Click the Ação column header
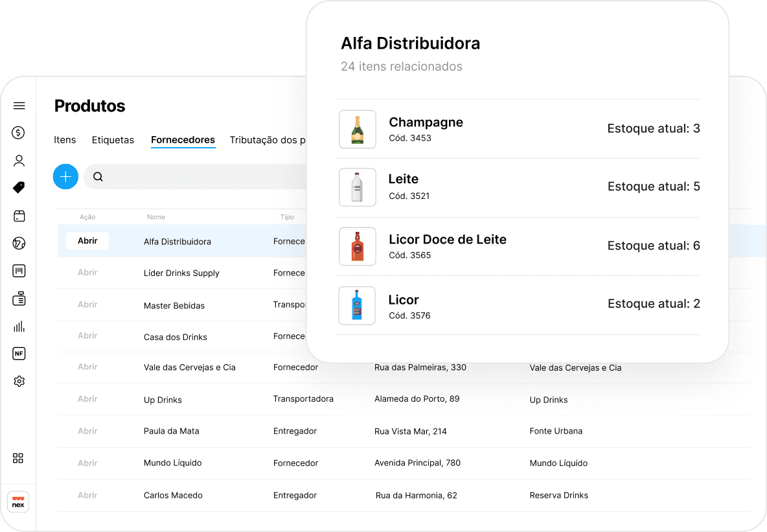 point(87,217)
